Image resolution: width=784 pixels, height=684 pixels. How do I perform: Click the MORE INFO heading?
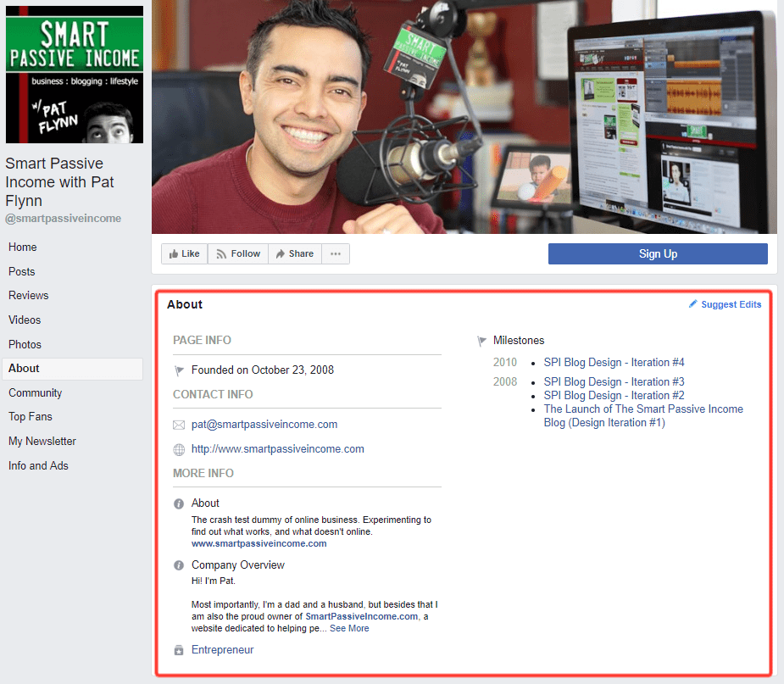tap(203, 474)
